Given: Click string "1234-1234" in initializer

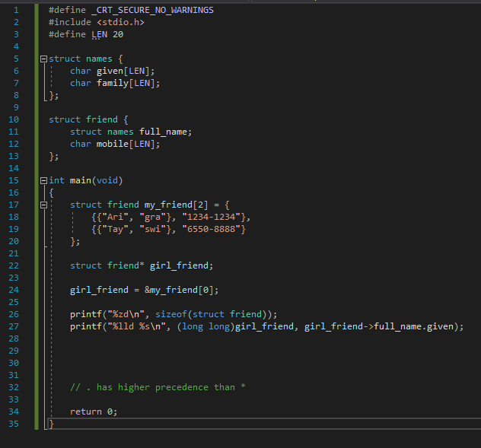Looking at the screenshot, I should [x=212, y=217].
